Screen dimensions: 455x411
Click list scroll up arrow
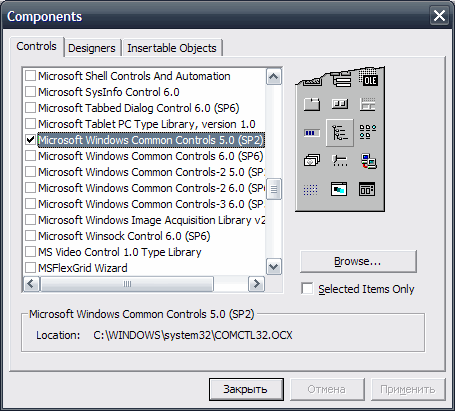pos(274,77)
